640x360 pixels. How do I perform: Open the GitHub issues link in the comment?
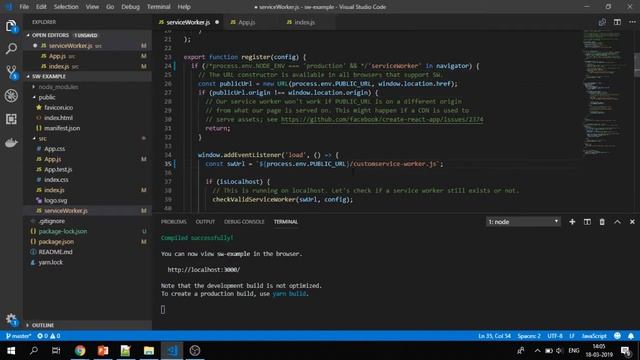click(382, 119)
